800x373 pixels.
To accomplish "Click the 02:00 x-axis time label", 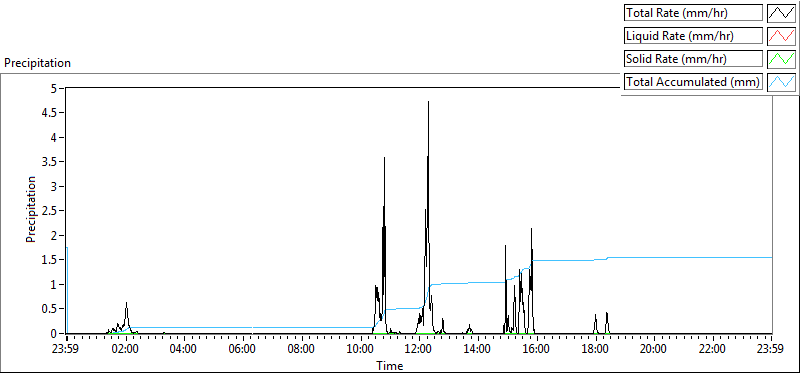I will [126, 350].
